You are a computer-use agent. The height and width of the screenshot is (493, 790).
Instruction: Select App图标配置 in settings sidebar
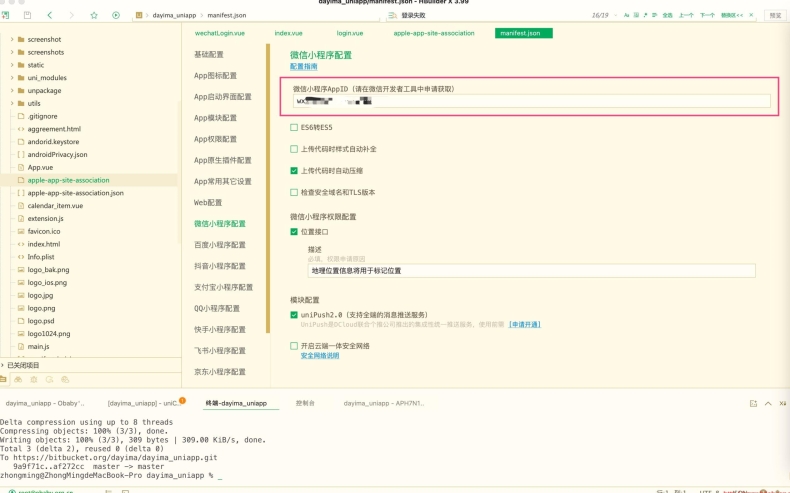tap(215, 76)
